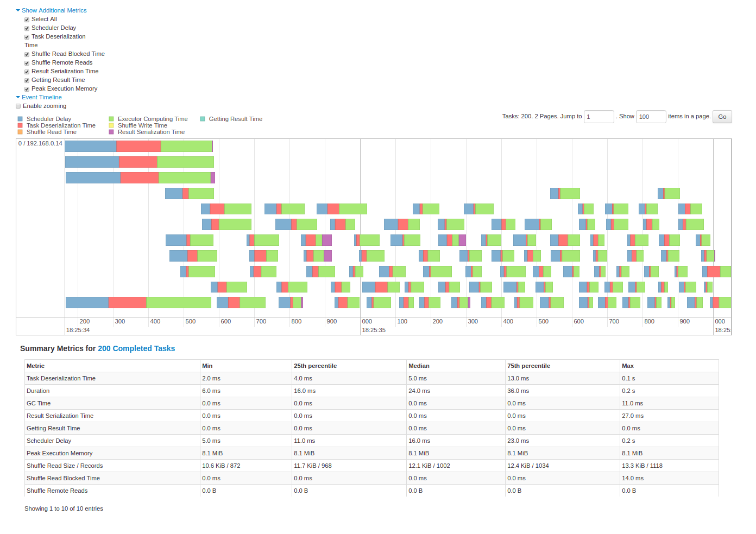Click the red Task Deserialization Time legend swatch
The width and height of the screenshot is (756, 534).
[19, 125]
